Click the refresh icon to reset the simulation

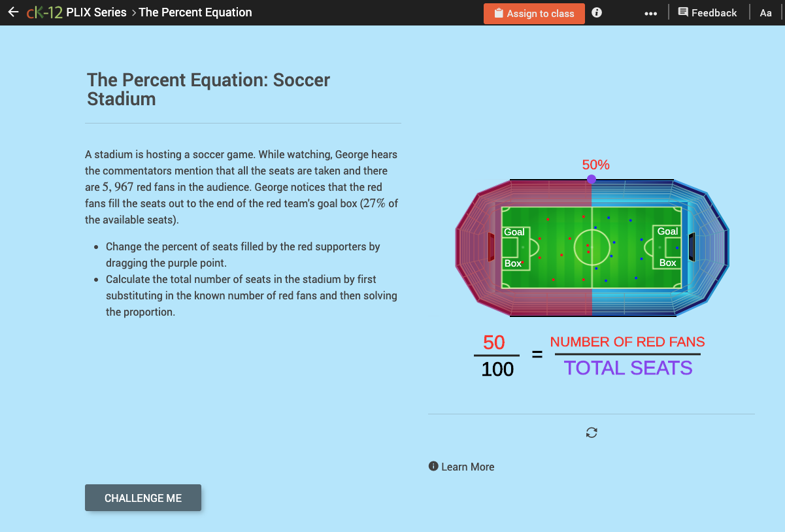pos(591,432)
